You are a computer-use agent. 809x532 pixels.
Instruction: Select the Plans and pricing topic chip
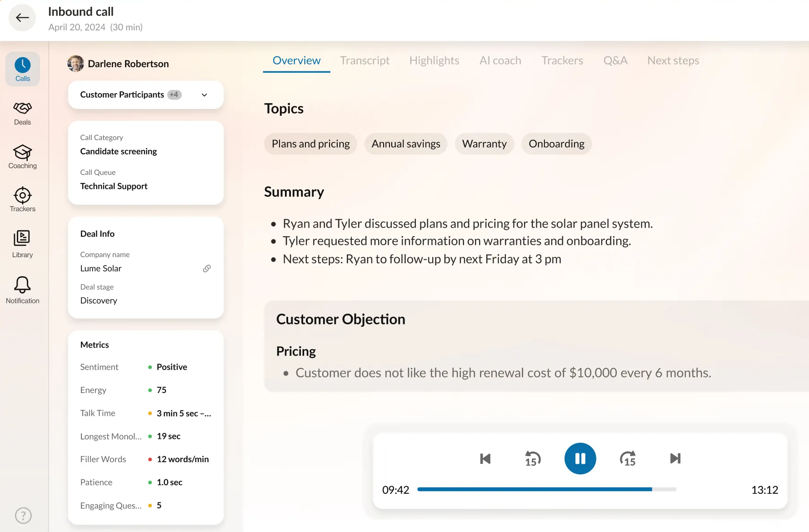tap(311, 144)
